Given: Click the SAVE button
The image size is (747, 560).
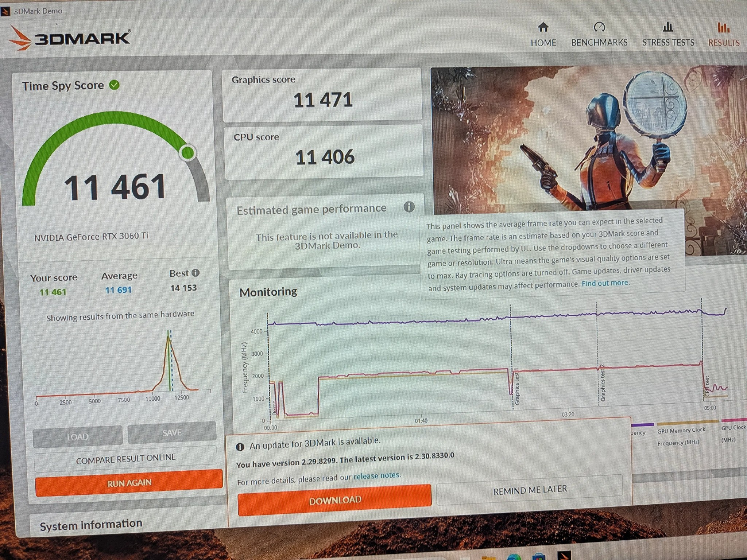Looking at the screenshot, I should (172, 432).
